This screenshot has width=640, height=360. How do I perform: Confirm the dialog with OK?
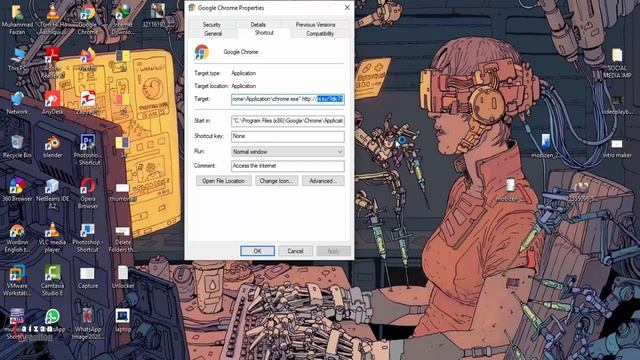coord(257,251)
